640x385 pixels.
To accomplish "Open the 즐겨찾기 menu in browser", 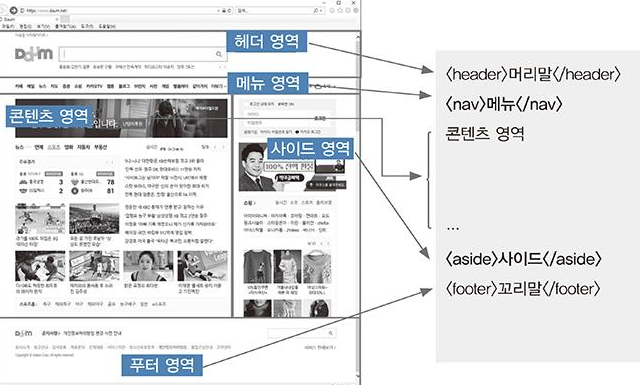I will [65, 26].
